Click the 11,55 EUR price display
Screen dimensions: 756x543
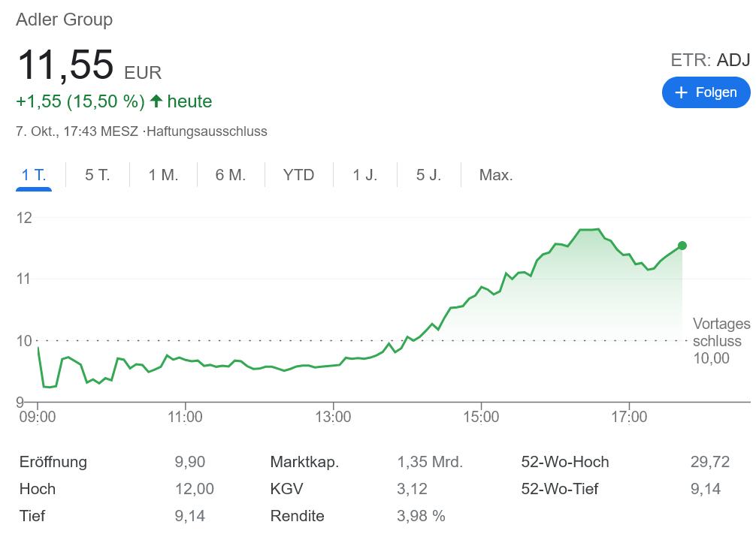tap(89, 65)
